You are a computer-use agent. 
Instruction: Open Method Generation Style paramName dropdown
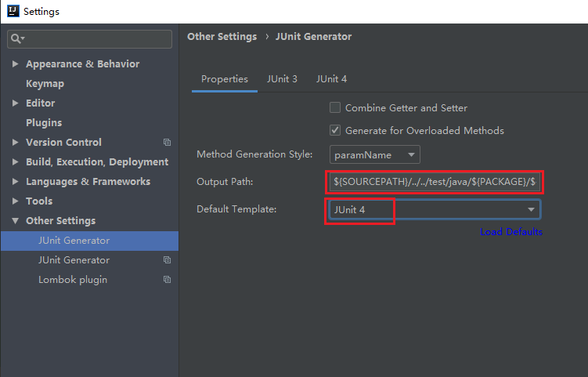click(x=374, y=154)
